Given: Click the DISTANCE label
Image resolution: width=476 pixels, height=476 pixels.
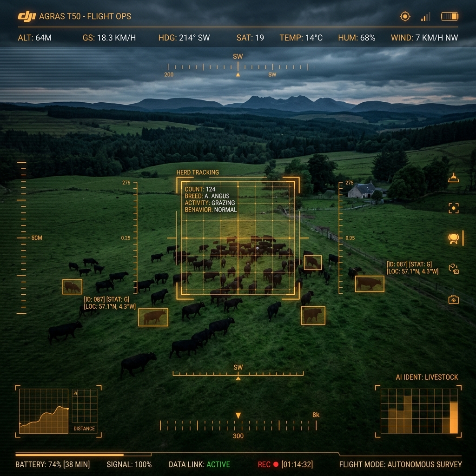Looking at the screenshot, I should click(84, 428).
